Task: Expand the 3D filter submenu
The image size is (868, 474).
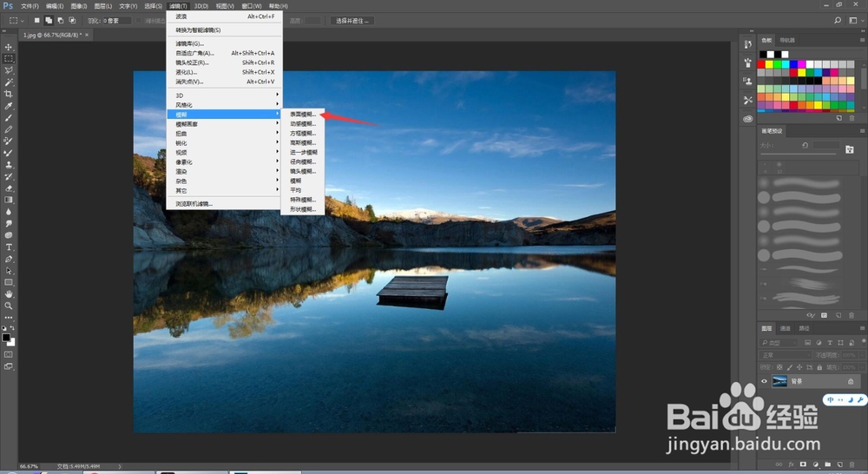Action: pyautogui.click(x=224, y=95)
